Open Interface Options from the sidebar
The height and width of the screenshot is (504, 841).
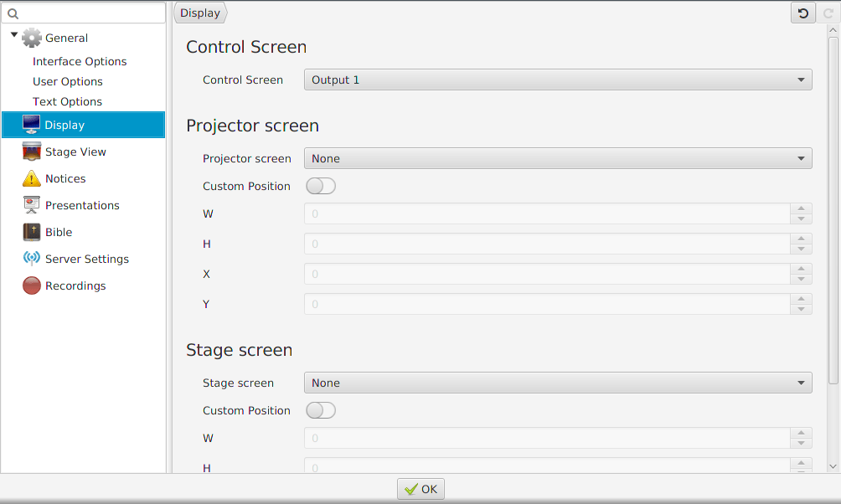coord(80,61)
